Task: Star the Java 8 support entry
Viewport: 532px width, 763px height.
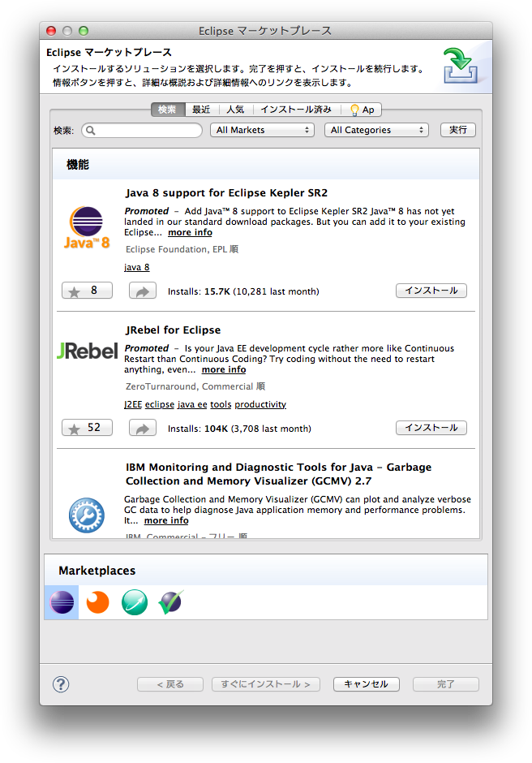Action: [x=87, y=291]
